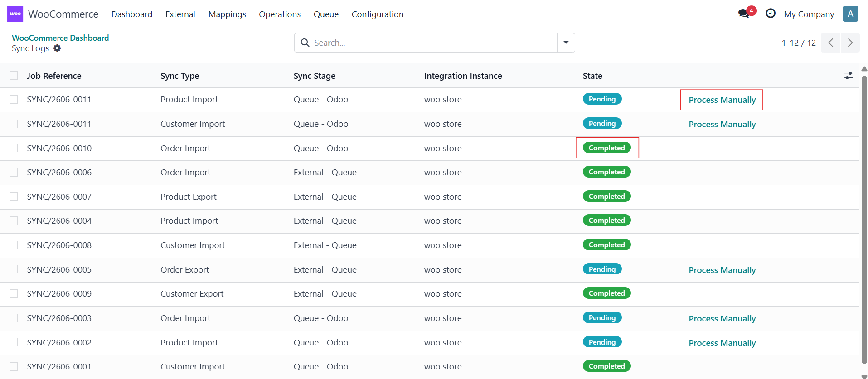Click the Customer Export sync type cell
The height and width of the screenshot is (379, 868).
pyautogui.click(x=192, y=293)
